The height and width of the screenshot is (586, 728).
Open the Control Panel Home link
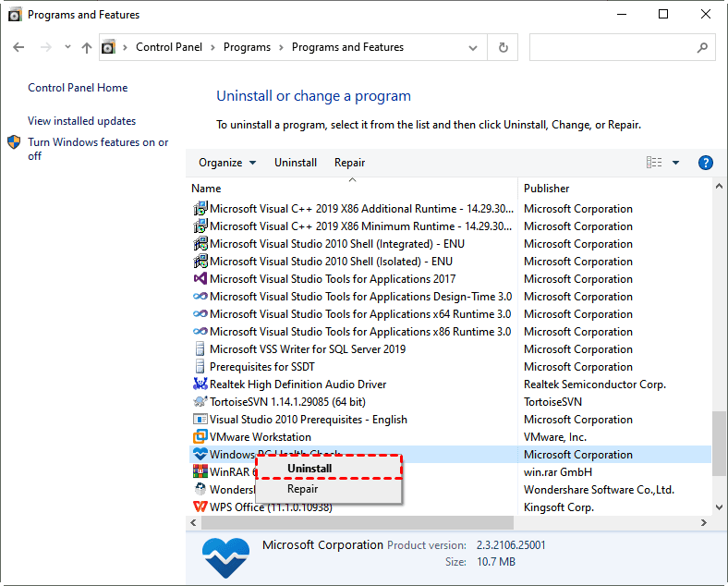(78, 88)
